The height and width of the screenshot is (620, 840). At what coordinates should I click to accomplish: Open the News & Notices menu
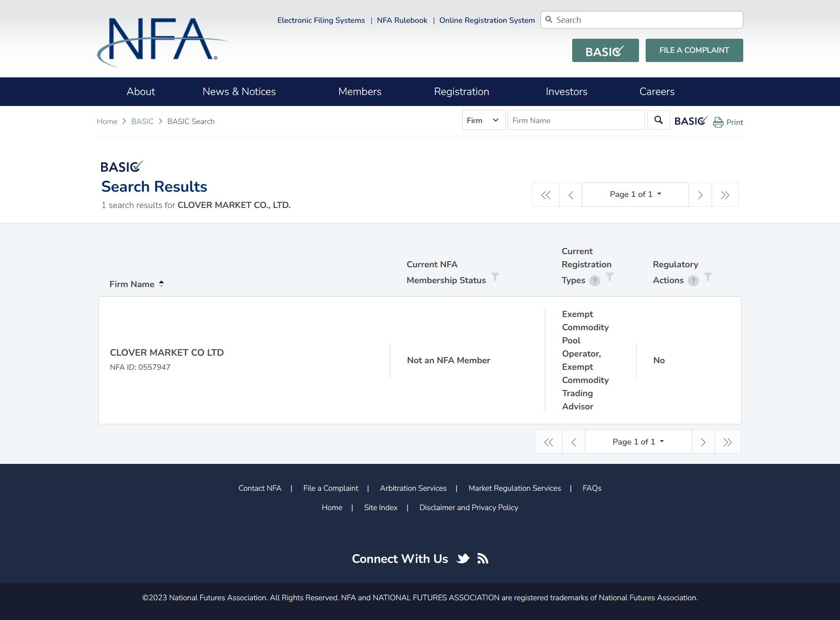[x=239, y=91]
